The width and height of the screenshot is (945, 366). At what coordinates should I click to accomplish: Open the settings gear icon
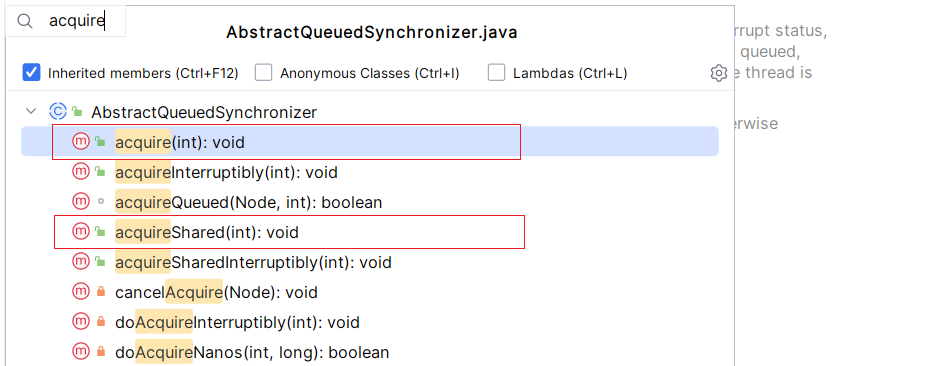718,74
